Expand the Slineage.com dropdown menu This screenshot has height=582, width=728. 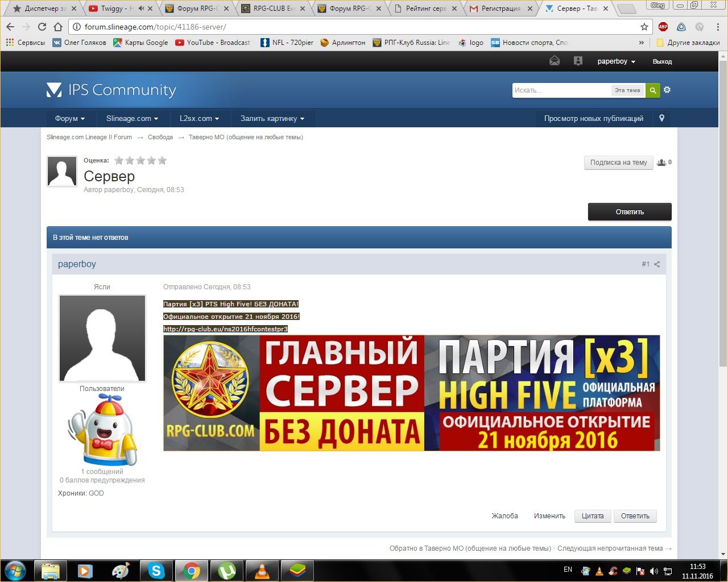coord(132,118)
